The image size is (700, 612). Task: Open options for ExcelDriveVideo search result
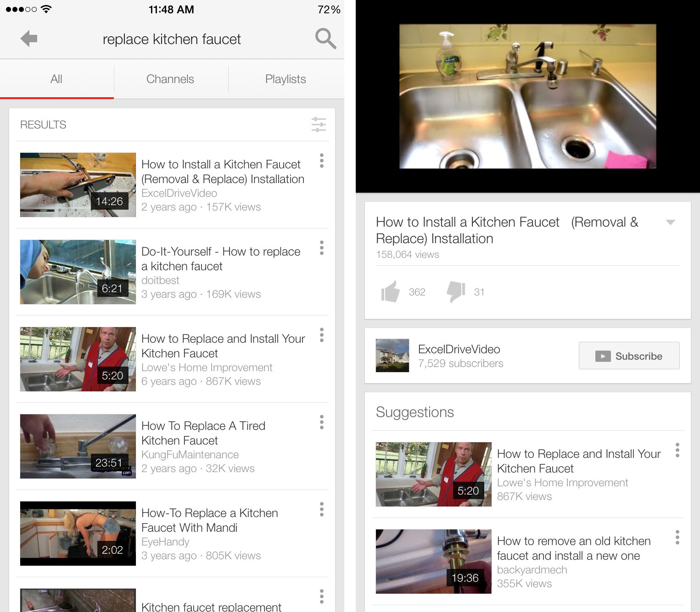coord(322,161)
